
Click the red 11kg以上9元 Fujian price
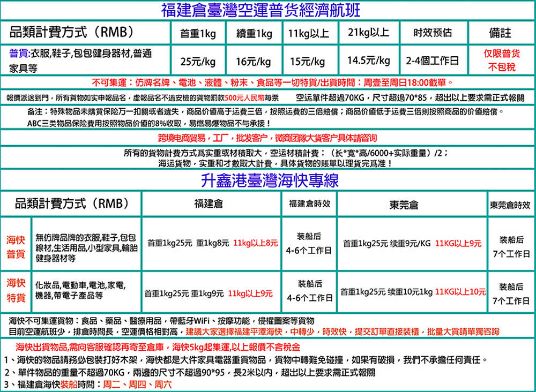250,293
